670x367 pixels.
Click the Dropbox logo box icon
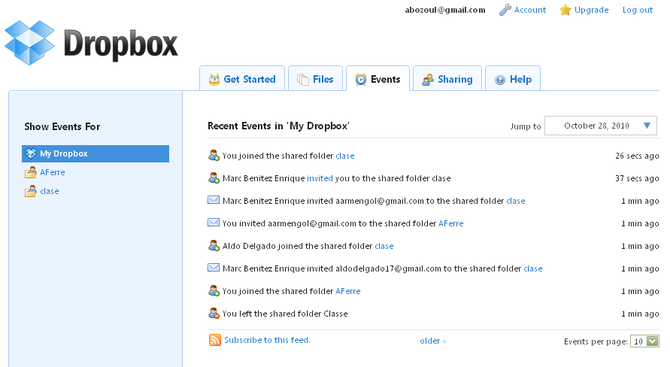tap(29, 42)
